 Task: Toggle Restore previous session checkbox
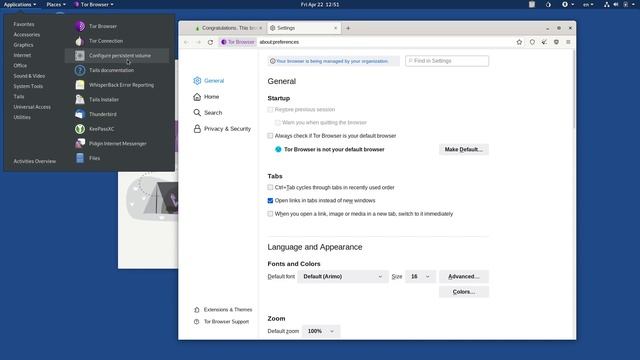coord(270,109)
